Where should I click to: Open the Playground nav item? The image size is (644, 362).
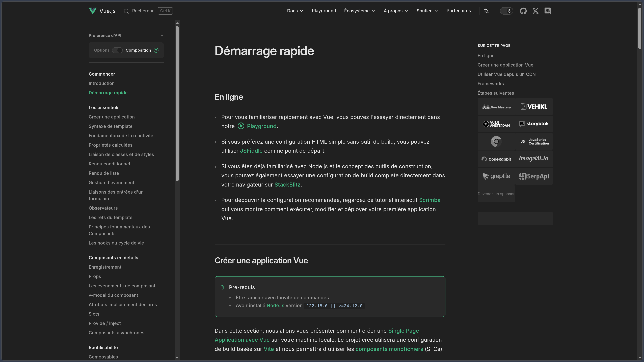[x=324, y=11]
